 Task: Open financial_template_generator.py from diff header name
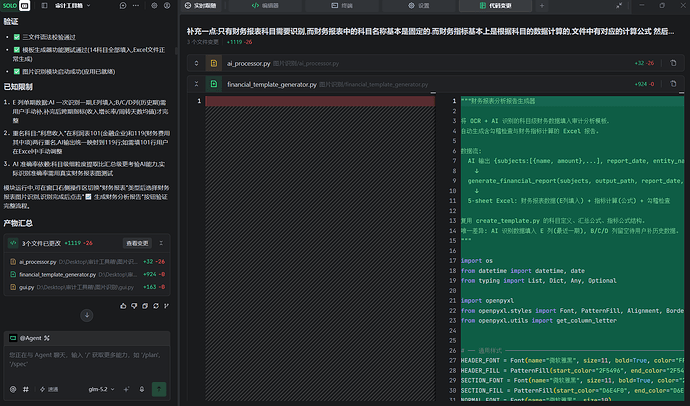[x=272, y=84]
